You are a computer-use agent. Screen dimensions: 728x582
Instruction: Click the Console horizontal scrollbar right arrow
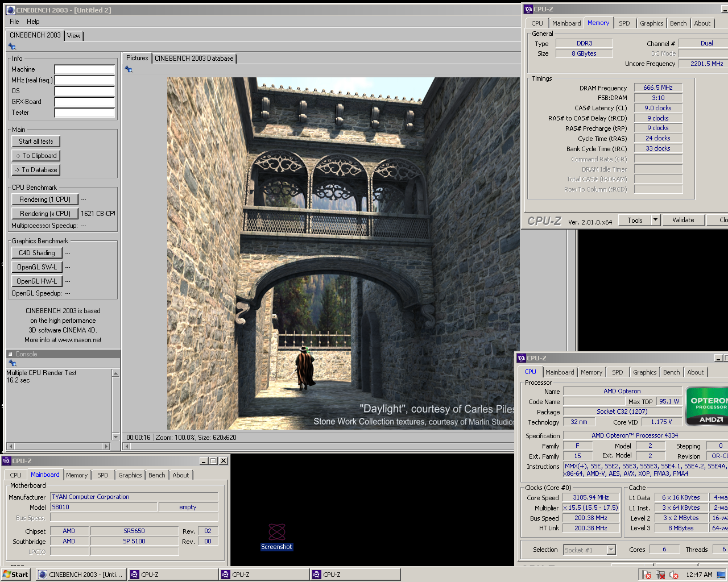click(106, 446)
